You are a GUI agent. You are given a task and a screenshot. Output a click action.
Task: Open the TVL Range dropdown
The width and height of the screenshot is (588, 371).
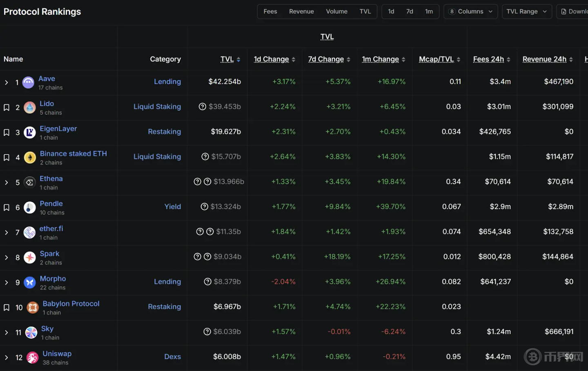click(x=526, y=11)
